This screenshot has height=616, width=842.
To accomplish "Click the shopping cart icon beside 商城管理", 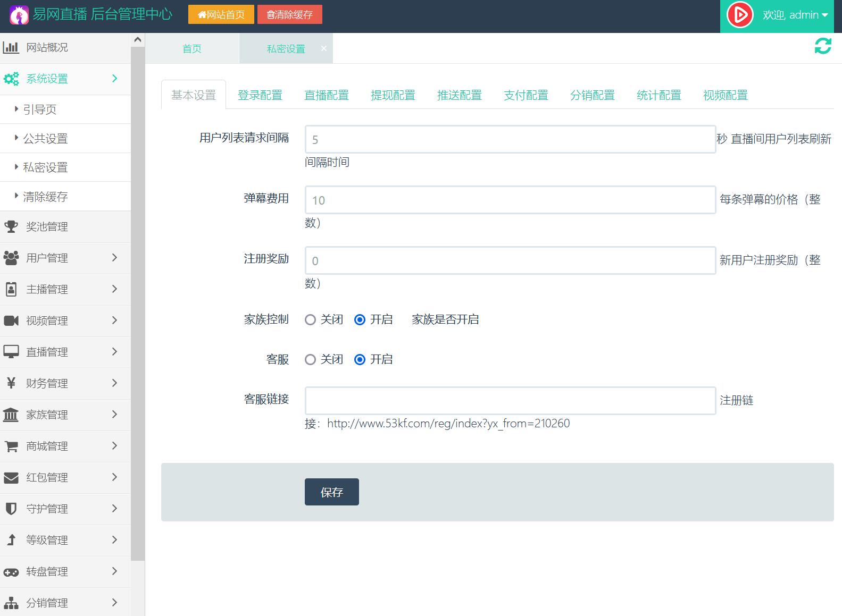I will tap(11, 446).
